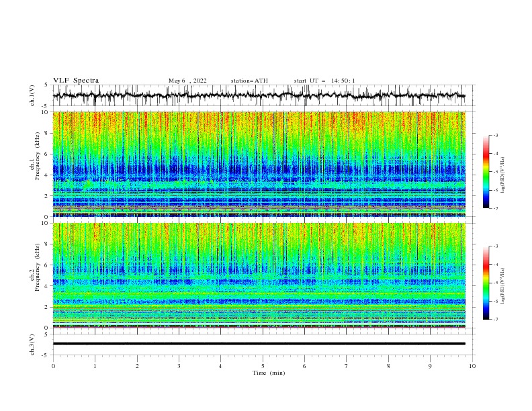Click the time axis tick label "2"
Viewport: 532px width, 411px height.
click(137, 366)
